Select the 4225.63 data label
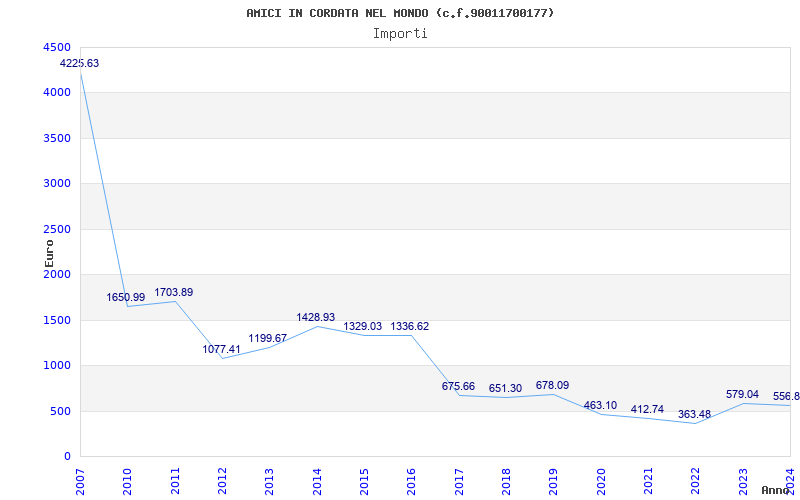 coord(80,64)
